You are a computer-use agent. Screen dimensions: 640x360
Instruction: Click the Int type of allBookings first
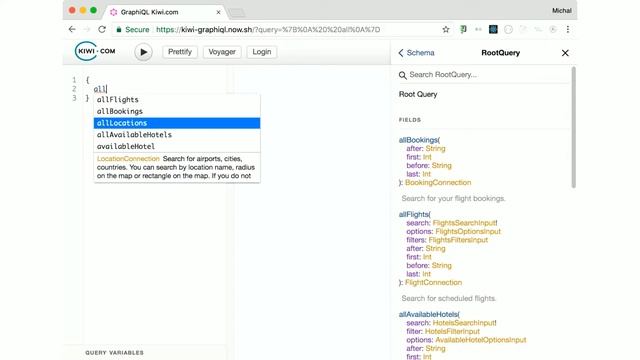tap(427, 157)
